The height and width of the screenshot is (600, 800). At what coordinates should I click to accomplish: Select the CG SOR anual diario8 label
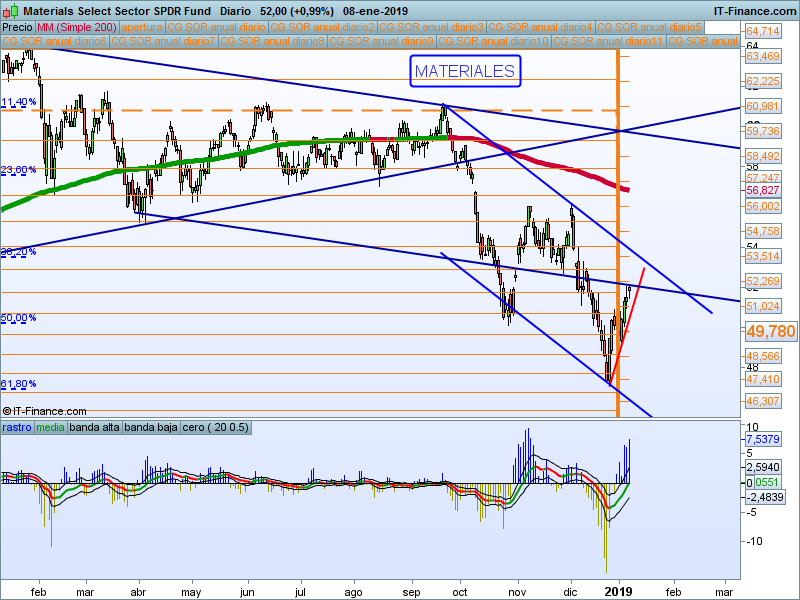[x=272, y=42]
